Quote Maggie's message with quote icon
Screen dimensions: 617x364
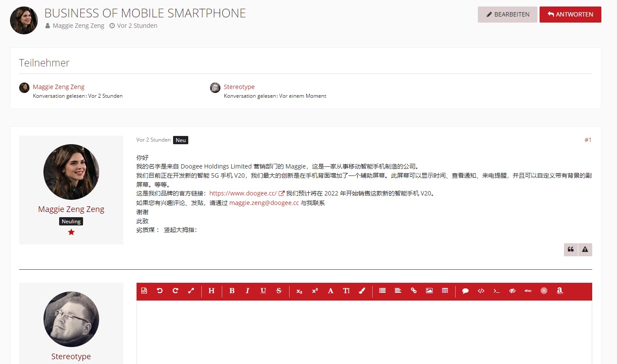pos(571,249)
